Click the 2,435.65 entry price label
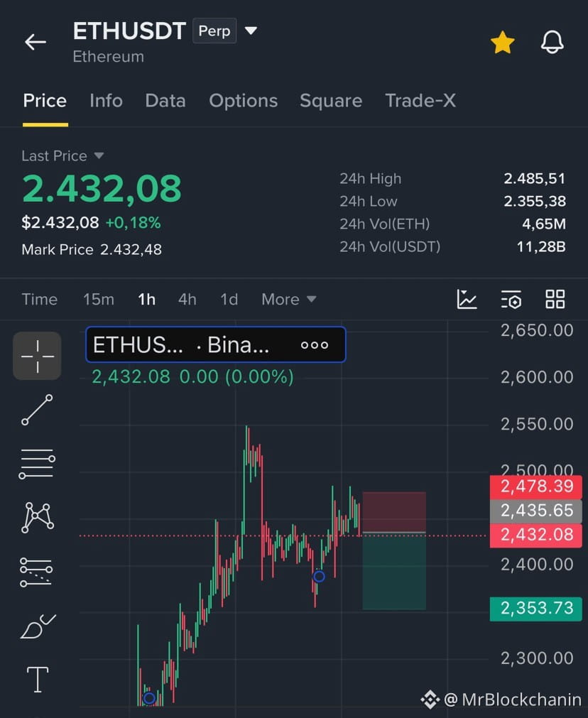 click(x=535, y=511)
